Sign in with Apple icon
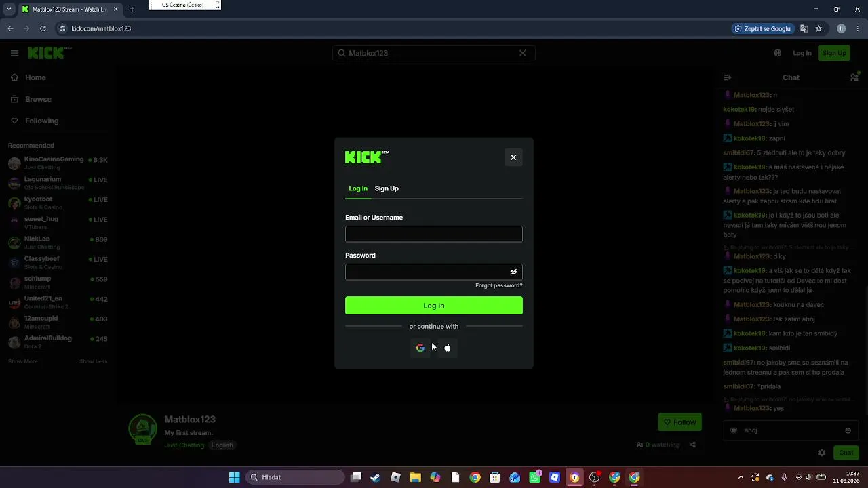This screenshot has width=868, height=488. (448, 348)
